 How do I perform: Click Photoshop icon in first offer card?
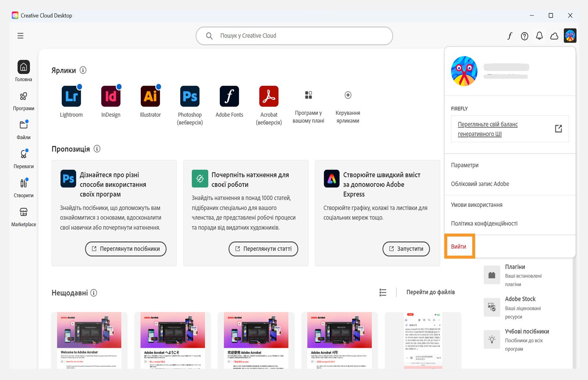click(68, 179)
